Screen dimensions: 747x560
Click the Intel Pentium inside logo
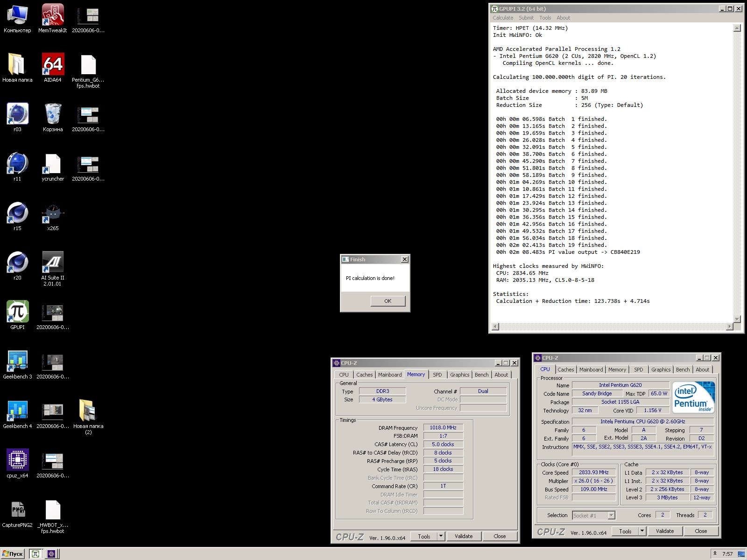pos(694,397)
